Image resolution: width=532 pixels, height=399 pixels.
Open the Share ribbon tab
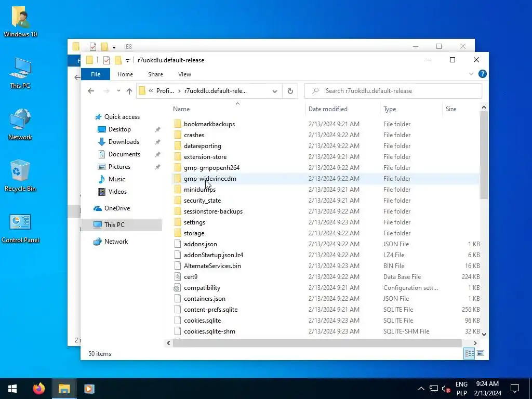[x=155, y=74]
